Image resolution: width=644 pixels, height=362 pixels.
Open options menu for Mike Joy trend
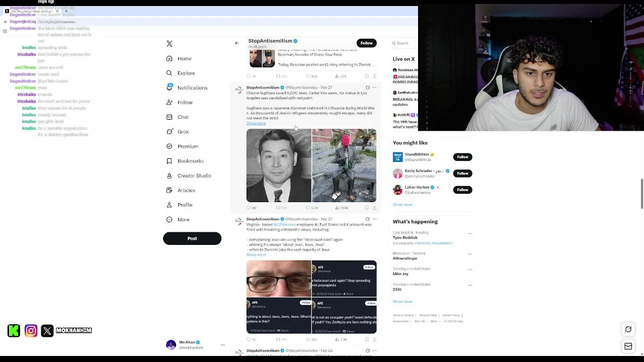[470, 269]
